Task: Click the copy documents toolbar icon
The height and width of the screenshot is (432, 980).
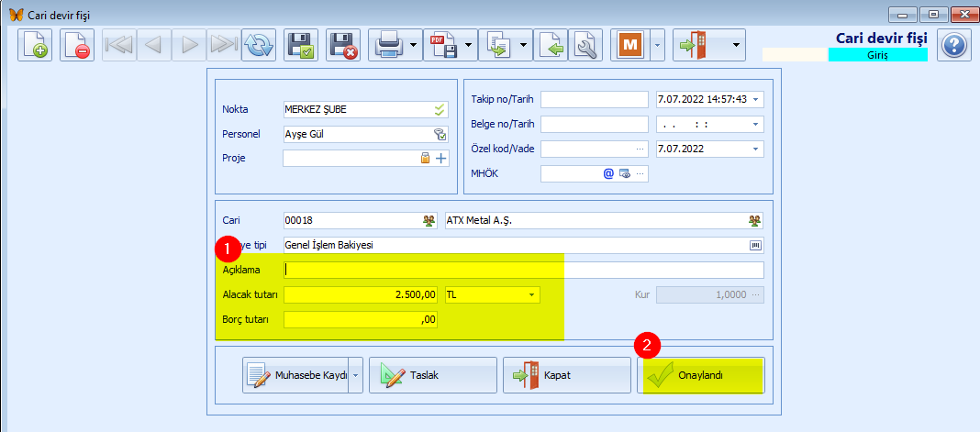Action: click(x=498, y=45)
